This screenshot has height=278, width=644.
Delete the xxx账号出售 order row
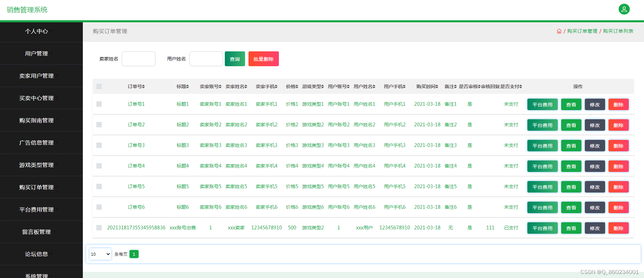click(619, 228)
